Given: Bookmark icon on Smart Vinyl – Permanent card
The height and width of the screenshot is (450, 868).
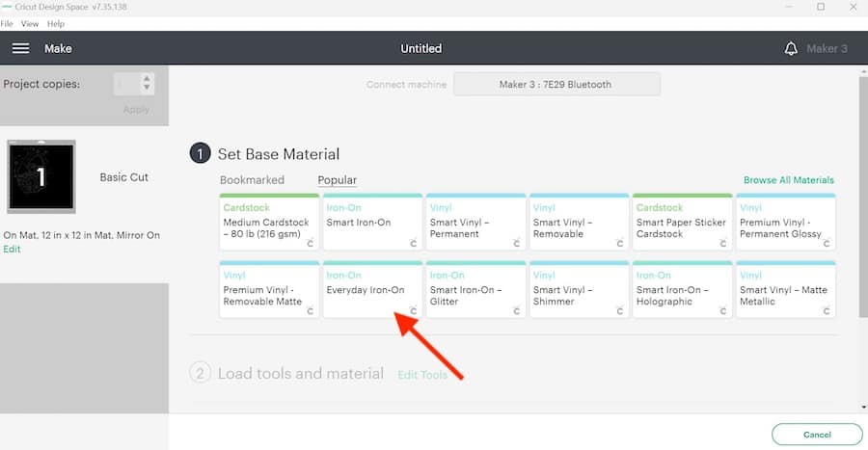Looking at the screenshot, I should [x=517, y=243].
